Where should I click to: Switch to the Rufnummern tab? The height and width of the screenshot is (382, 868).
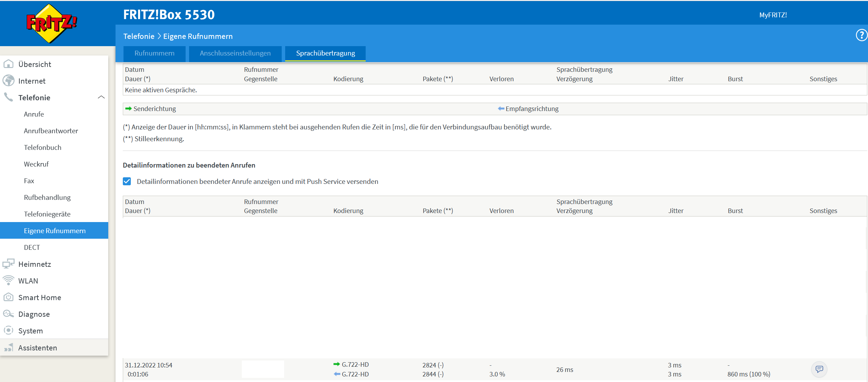154,53
